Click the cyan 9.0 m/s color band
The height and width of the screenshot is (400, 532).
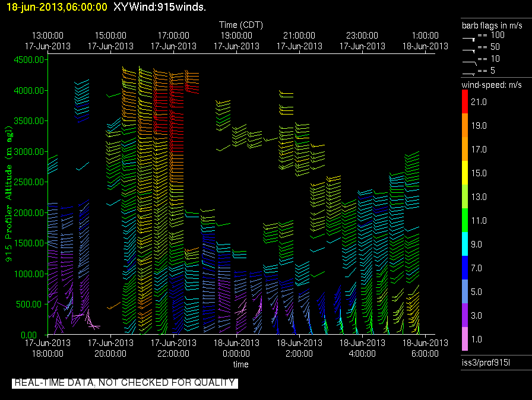click(465, 244)
